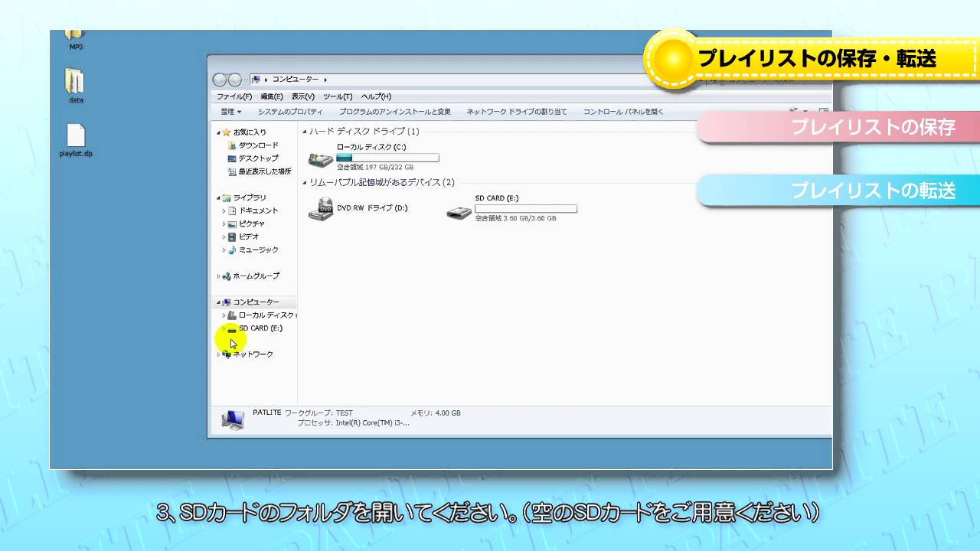Open the ファイル(F) menu

pos(234,96)
